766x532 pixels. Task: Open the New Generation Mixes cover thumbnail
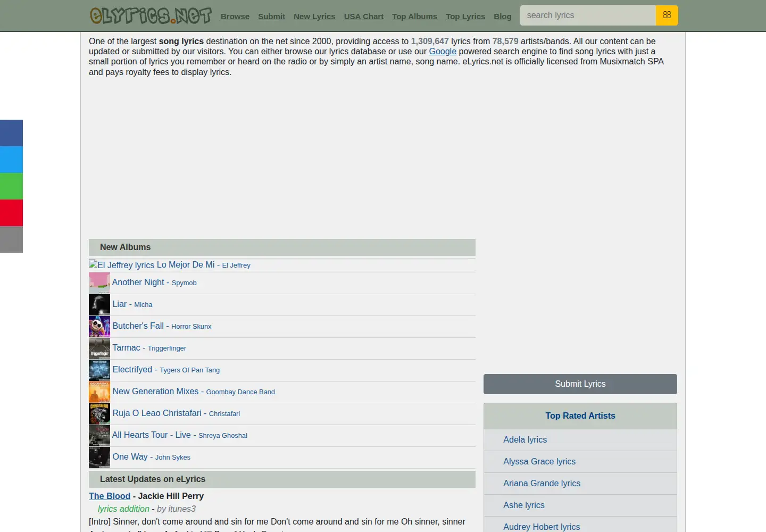[99, 392]
